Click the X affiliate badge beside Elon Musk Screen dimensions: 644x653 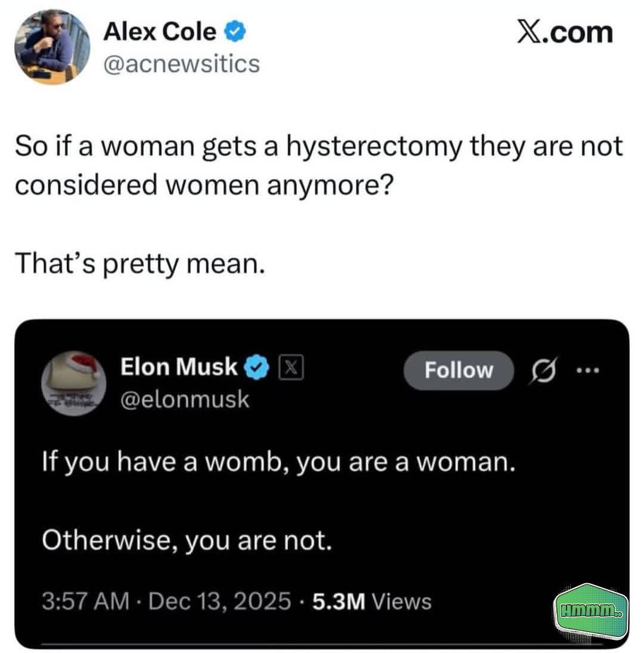[291, 367]
